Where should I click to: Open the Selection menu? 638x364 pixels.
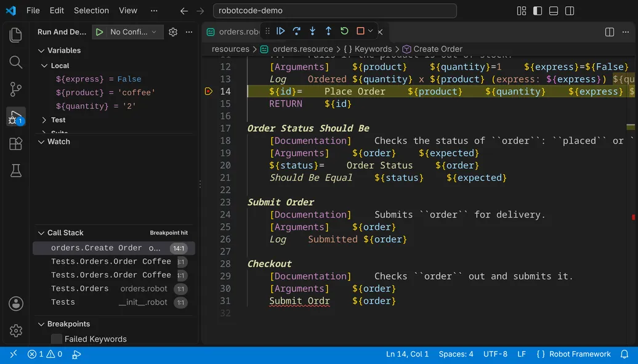click(x=91, y=10)
